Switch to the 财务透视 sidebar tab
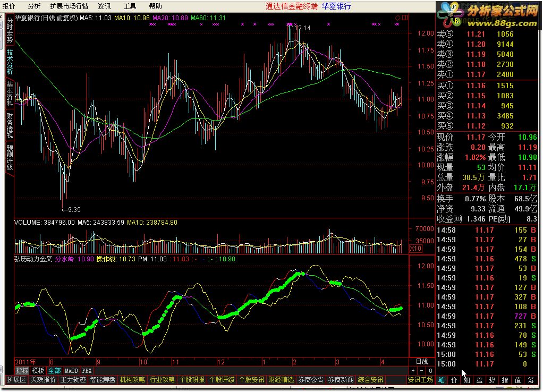 [x=10, y=125]
